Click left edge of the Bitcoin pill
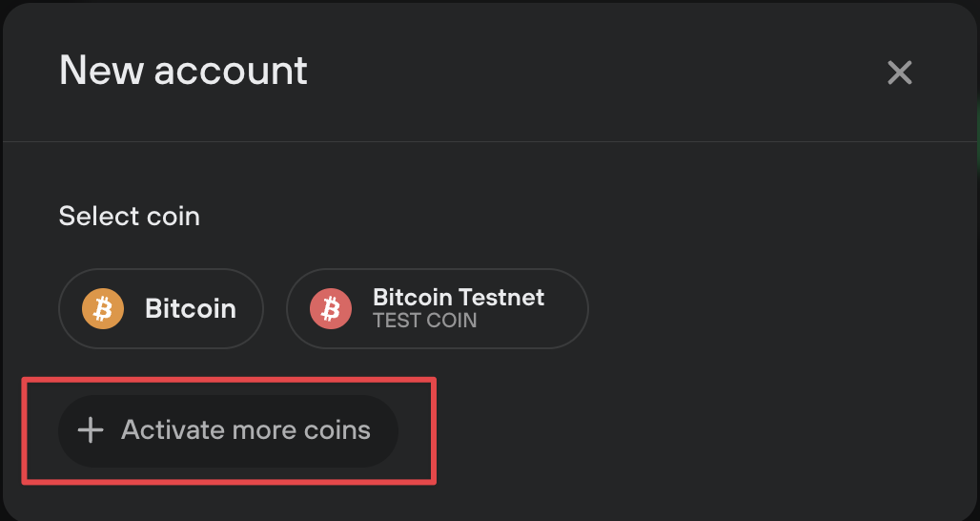The image size is (980, 521). pyautogui.click(x=64, y=308)
